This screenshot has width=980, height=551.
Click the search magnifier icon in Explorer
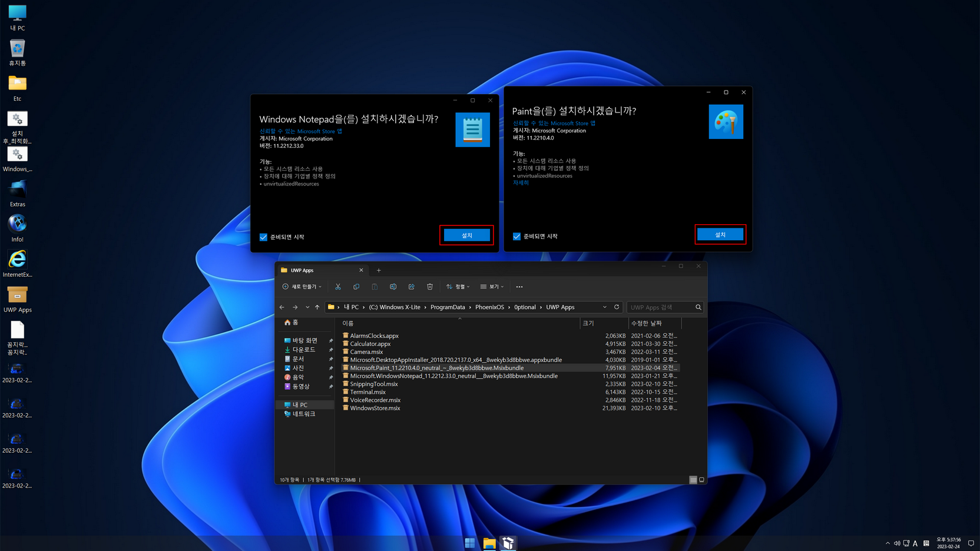click(x=698, y=307)
